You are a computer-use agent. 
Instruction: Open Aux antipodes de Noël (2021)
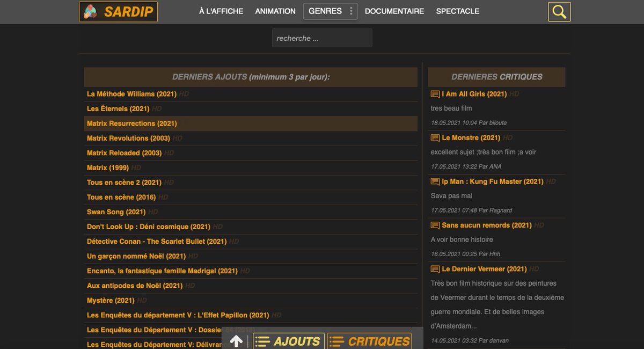click(x=135, y=286)
